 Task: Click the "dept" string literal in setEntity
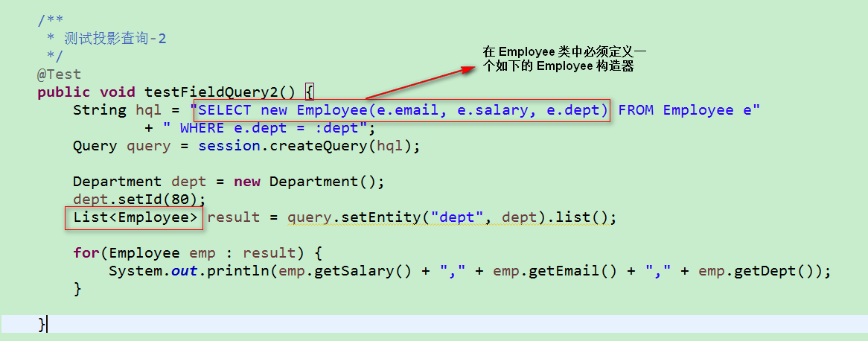click(457, 217)
